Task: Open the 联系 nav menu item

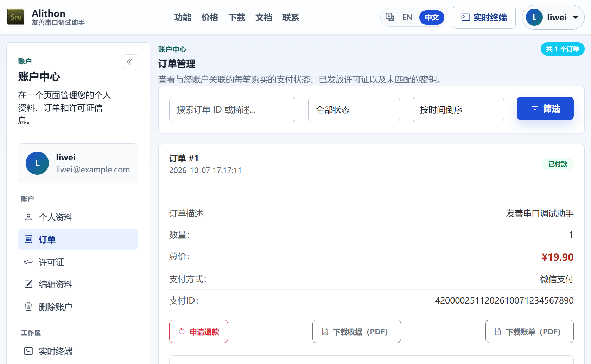Action: (291, 18)
